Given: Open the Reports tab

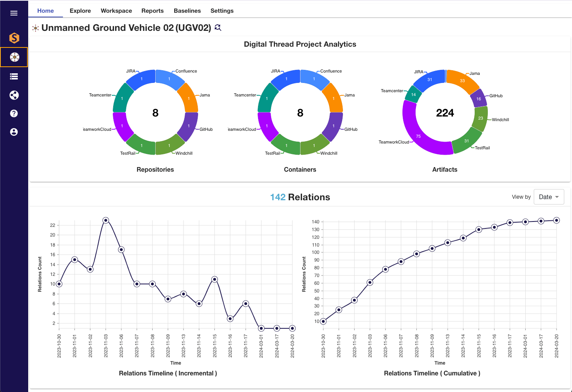Looking at the screenshot, I should pos(152,11).
